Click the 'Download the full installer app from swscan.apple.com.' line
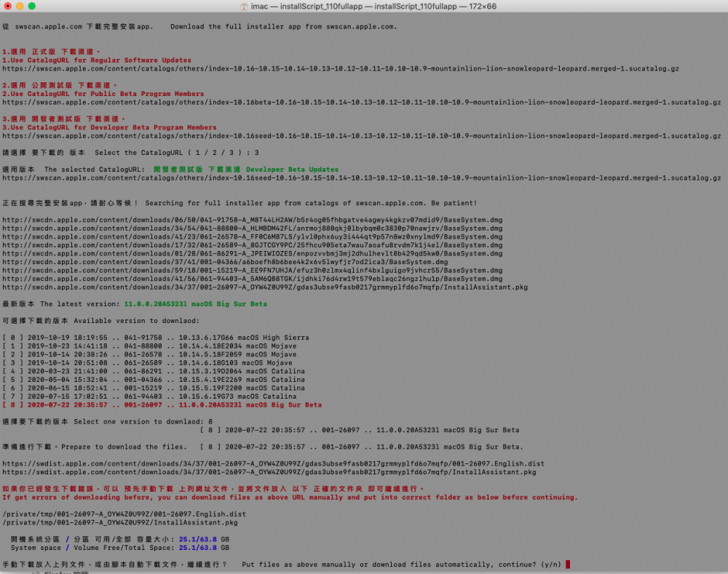This screenshot has width=728, height=574. [284, 26]
